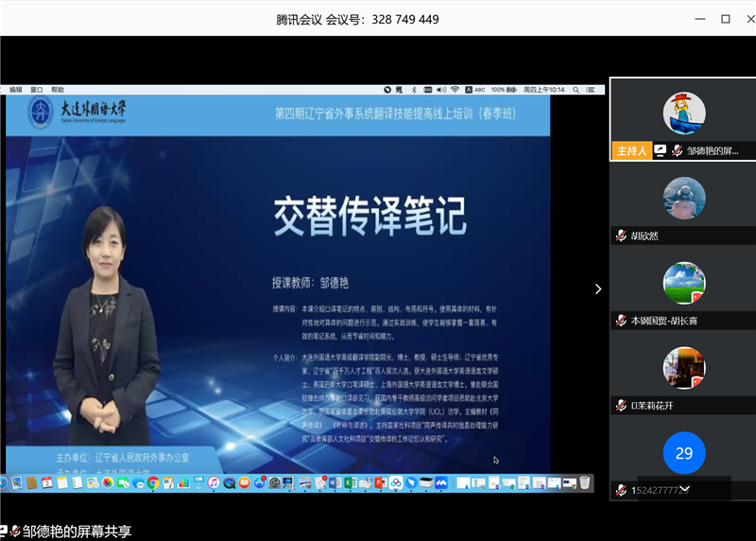Click muted mic icon beside 本钢国贸-胡长喜
Screen dimensions: 756x541
point(620,321)
